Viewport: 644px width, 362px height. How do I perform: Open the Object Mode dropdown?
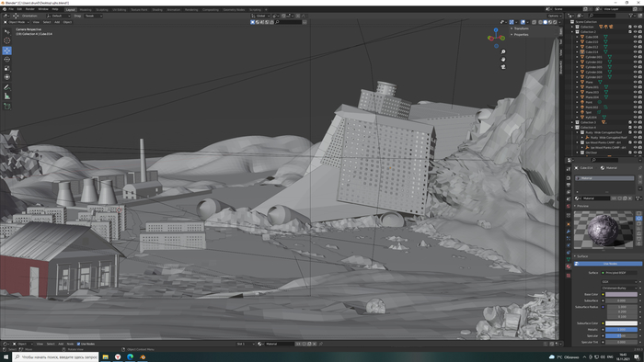pyautogui.click(x=16, y=22)
